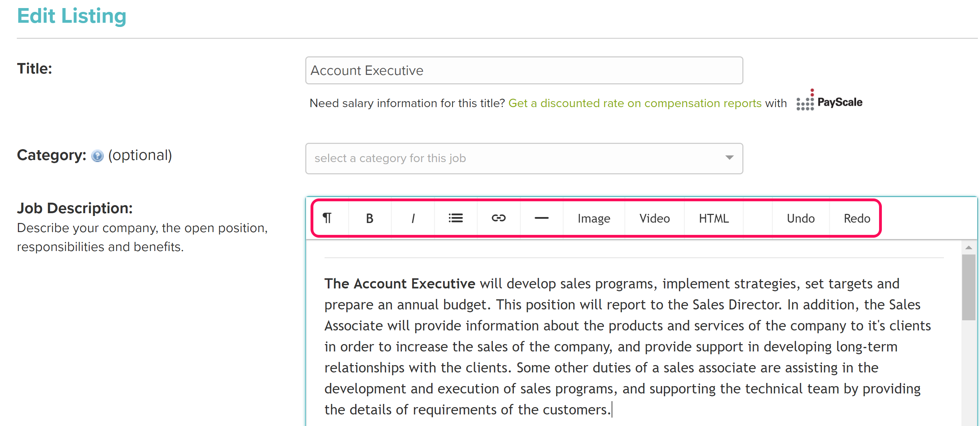
Task: Apply italic formatting
Action: (413, 218)
